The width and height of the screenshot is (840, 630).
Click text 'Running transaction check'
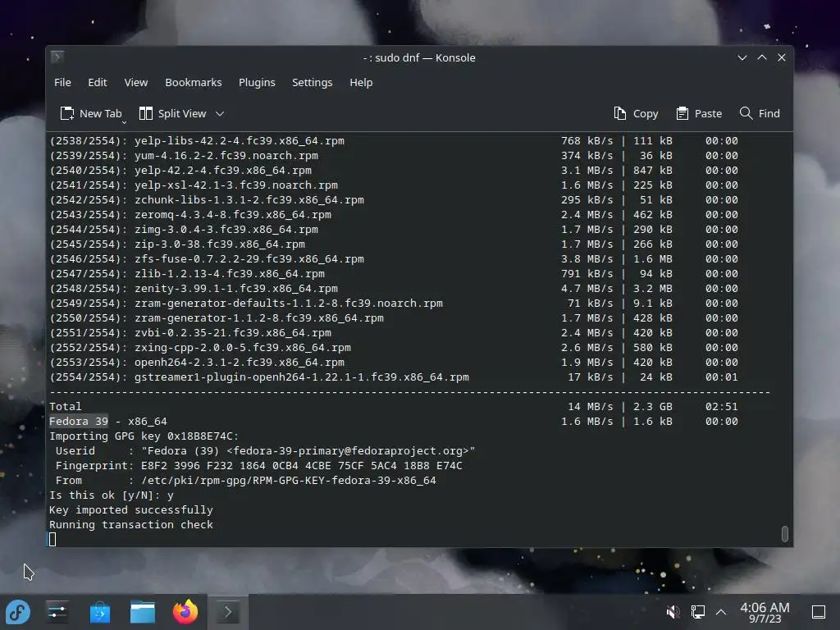(x=131, y=524)
